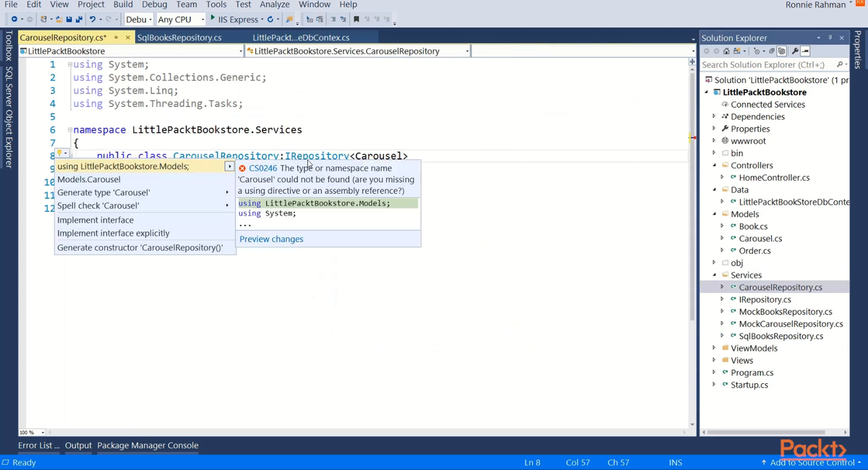868x470 pixels.
Task: Click the Preview changes link
Action: pos(271,239)
